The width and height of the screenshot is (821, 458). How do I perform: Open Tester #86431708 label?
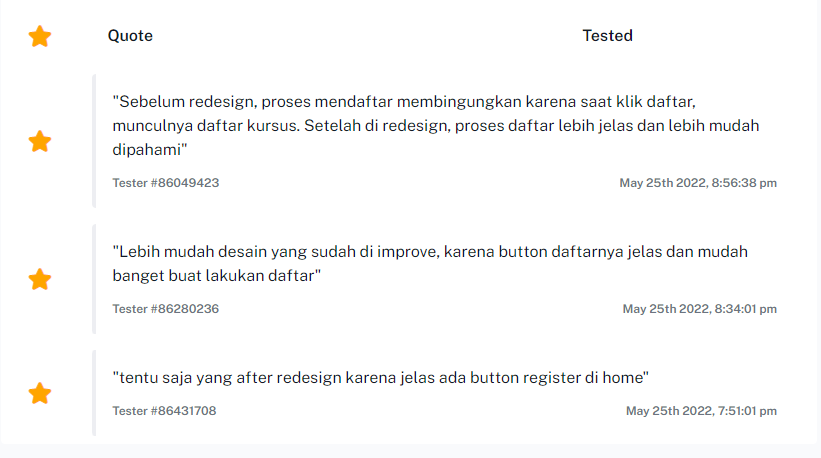(164, 411)
